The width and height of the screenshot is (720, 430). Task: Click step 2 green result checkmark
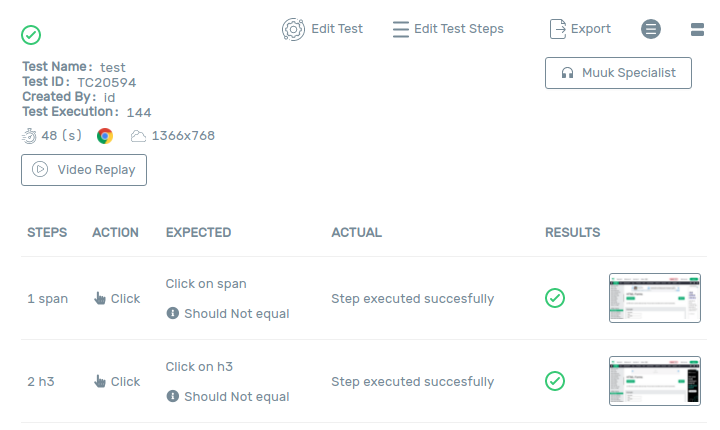click(x=555, y=381)
